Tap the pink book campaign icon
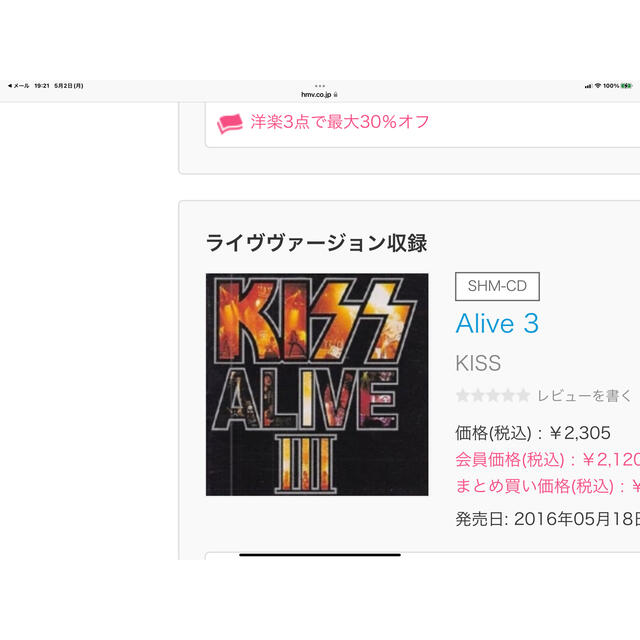The height and width of the screenshot is (640, 640). [229, 123]
